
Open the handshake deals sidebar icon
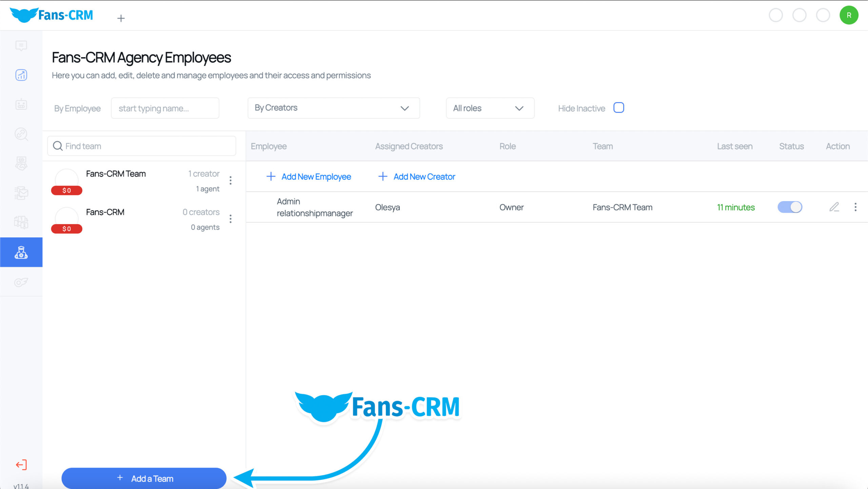tap(21, 163)
